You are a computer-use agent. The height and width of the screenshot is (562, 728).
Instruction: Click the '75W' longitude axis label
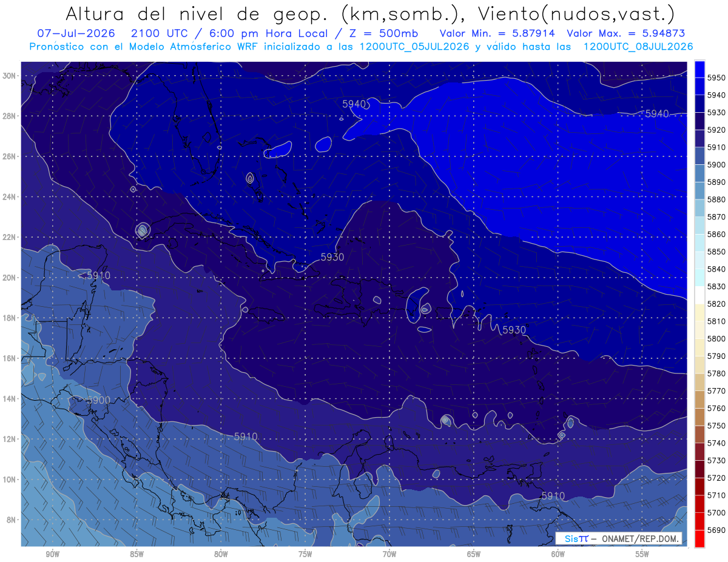305,554
